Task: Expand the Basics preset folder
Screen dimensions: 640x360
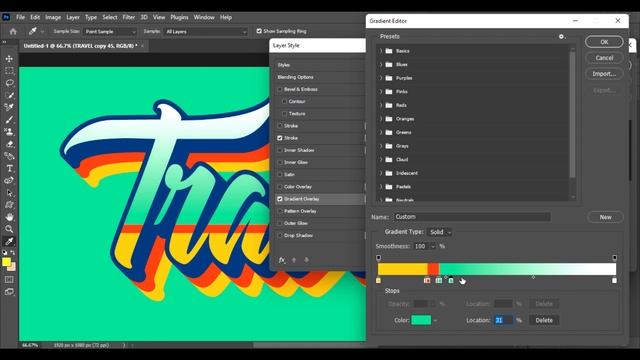Action: coord(381,51)
